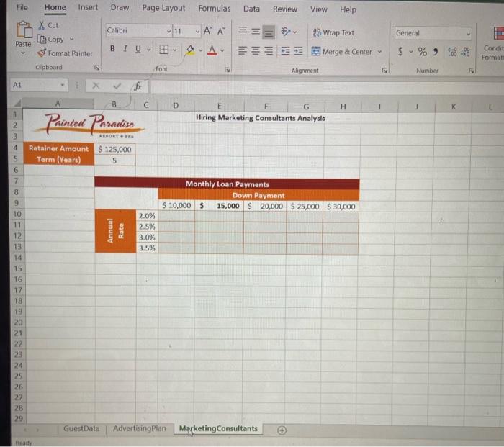Screen dimensions: 504x447
Task: Open the GuestData sheet tab
Action: click(x=81, y=428)
